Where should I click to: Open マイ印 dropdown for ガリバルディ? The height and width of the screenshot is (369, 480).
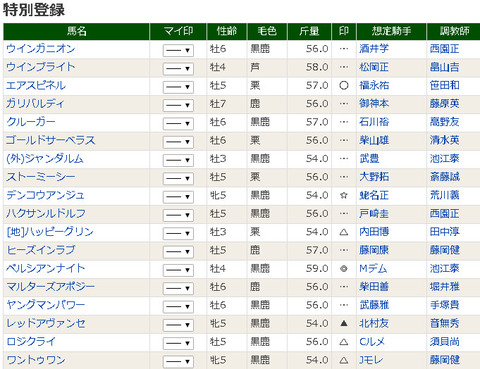pos(178,105)
